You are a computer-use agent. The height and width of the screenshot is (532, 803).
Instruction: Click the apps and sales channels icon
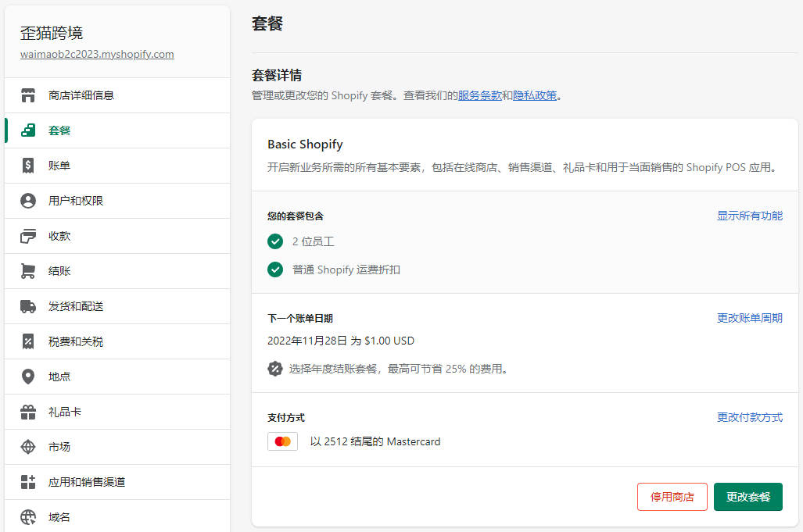point(28,482)
